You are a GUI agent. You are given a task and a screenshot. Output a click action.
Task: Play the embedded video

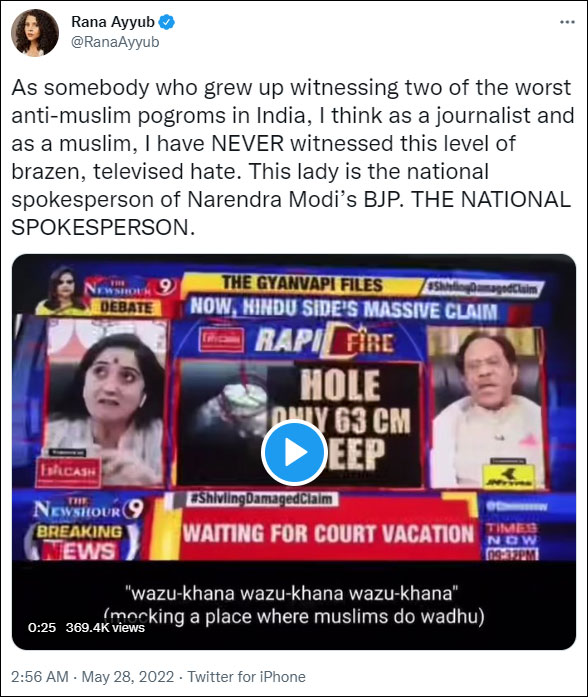294,452
